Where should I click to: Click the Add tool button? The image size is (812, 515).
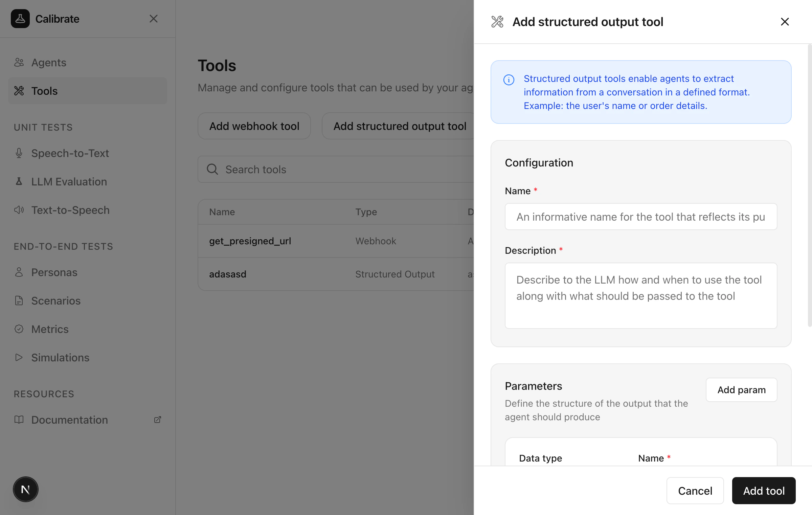764,491
